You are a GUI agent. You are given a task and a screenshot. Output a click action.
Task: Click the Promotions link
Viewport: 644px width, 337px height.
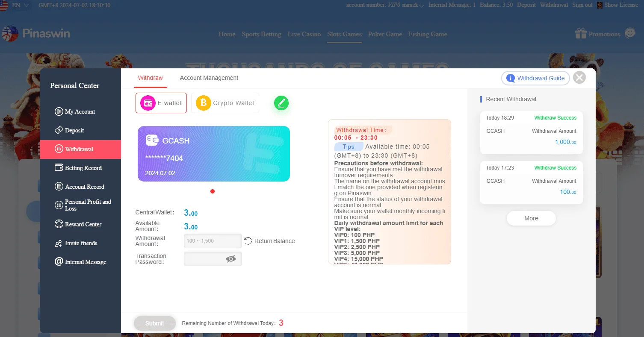(x=604, y=34)
